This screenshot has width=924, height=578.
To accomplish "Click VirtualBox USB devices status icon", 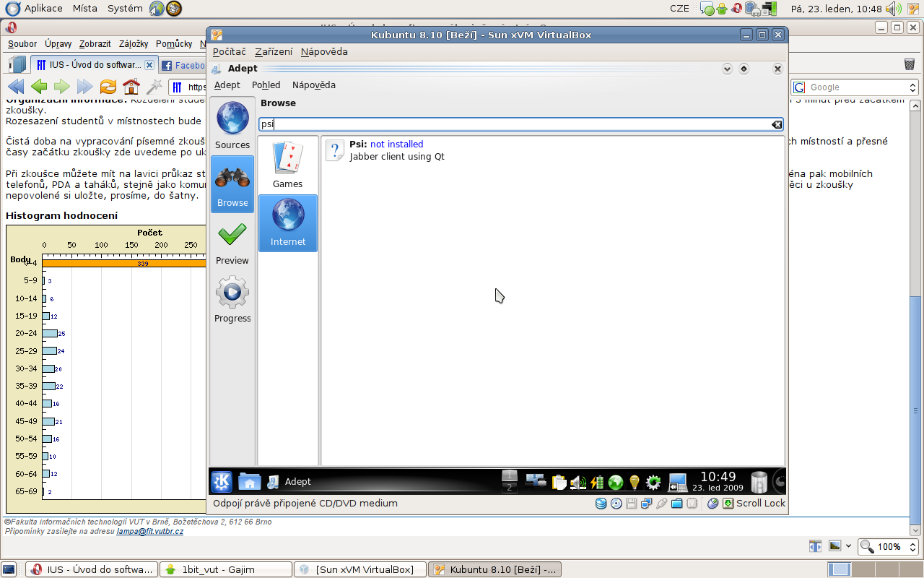I will pos(661,504).
